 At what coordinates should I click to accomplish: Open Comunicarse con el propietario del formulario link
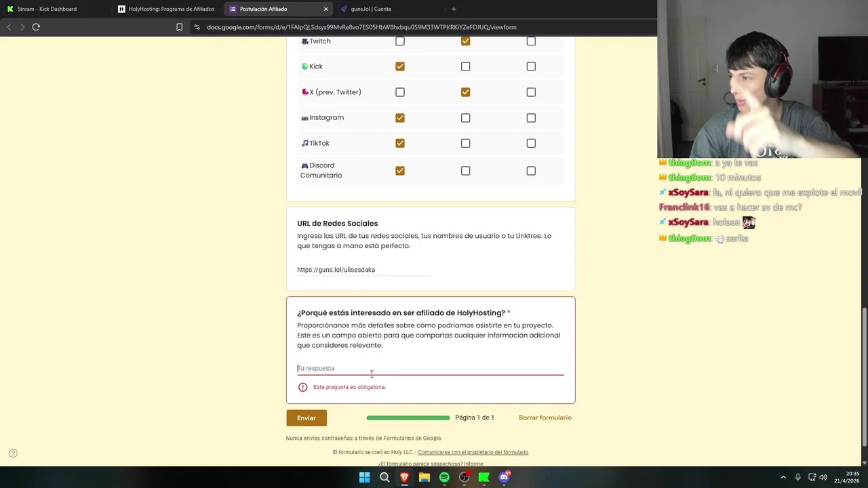point(473,452)
